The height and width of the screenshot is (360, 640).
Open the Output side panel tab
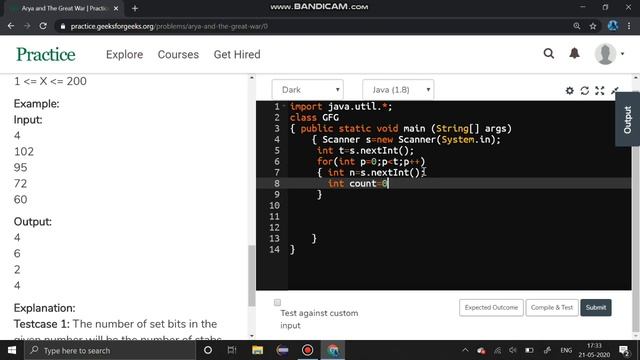627,119
